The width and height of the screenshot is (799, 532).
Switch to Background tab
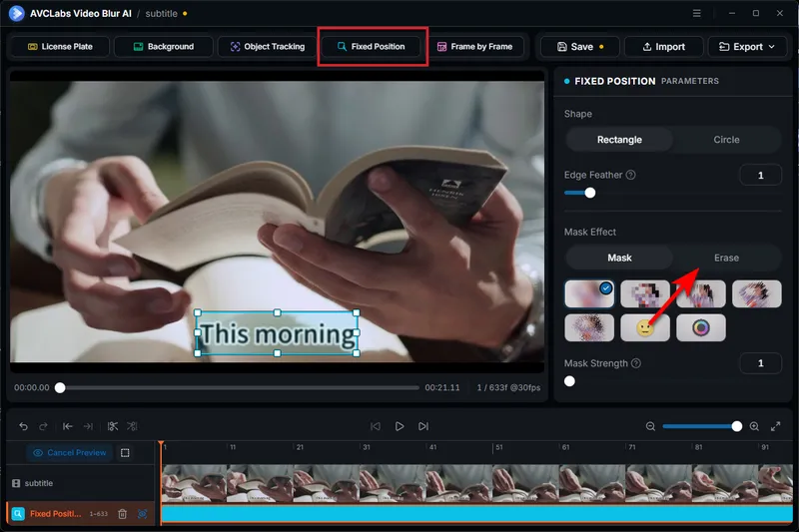[164, 46]
